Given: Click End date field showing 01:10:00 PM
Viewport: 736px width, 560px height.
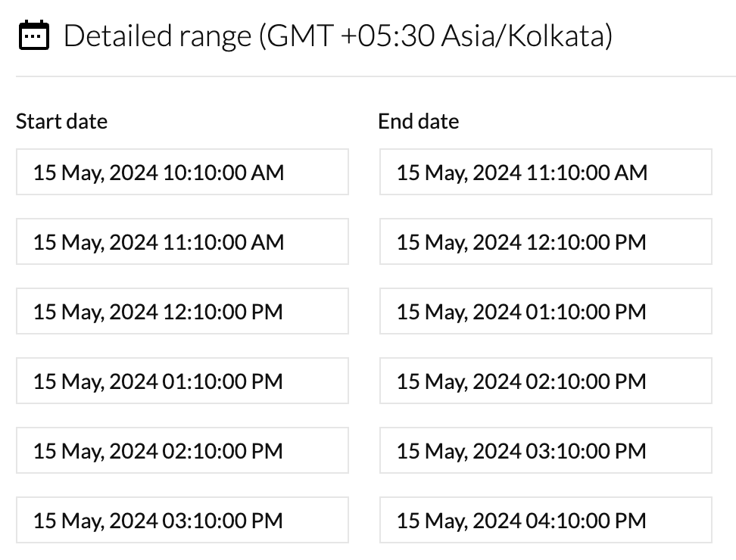Looking at the screenshot, I should pos(545,311).
